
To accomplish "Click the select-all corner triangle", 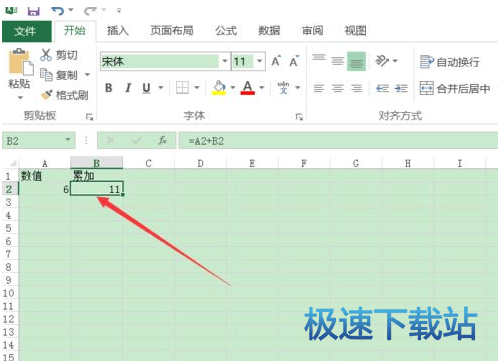I will point(13,163).
